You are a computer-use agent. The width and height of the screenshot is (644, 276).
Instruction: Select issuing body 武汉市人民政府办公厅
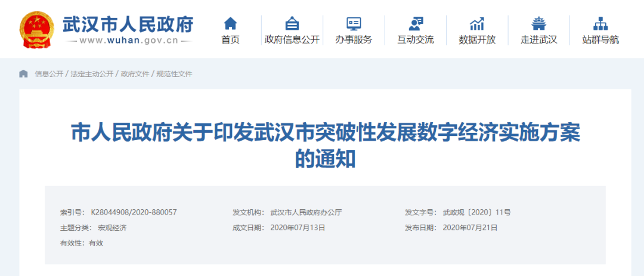coord(306,212)
